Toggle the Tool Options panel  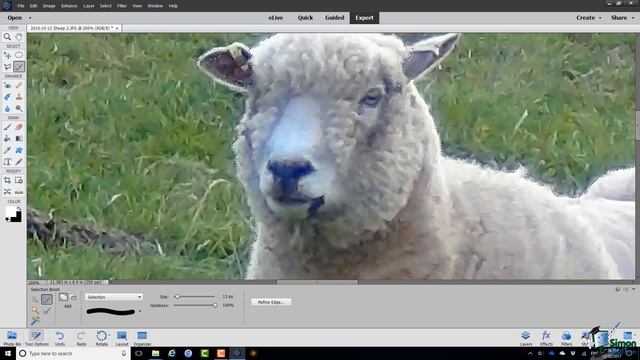point(36,338)
